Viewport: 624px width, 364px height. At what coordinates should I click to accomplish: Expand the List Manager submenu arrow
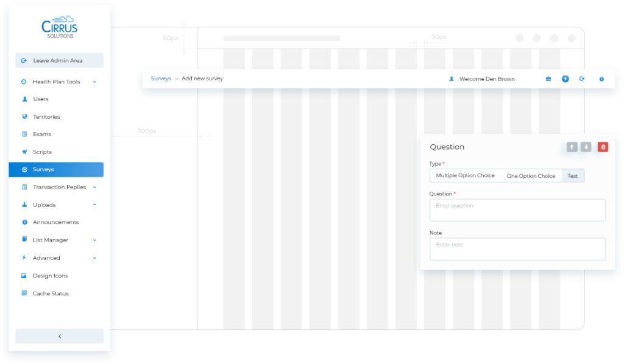click(94, 240)
